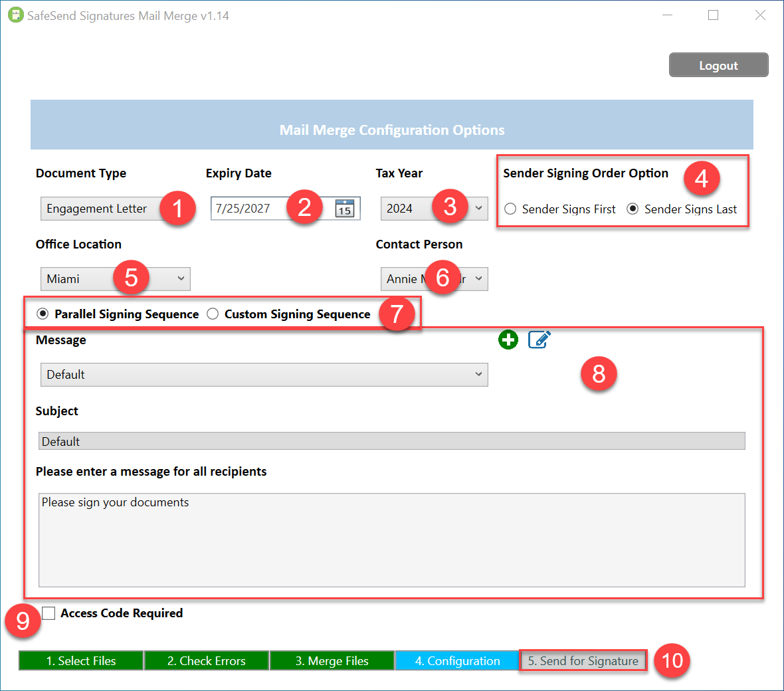Click the Subject label

57,411
